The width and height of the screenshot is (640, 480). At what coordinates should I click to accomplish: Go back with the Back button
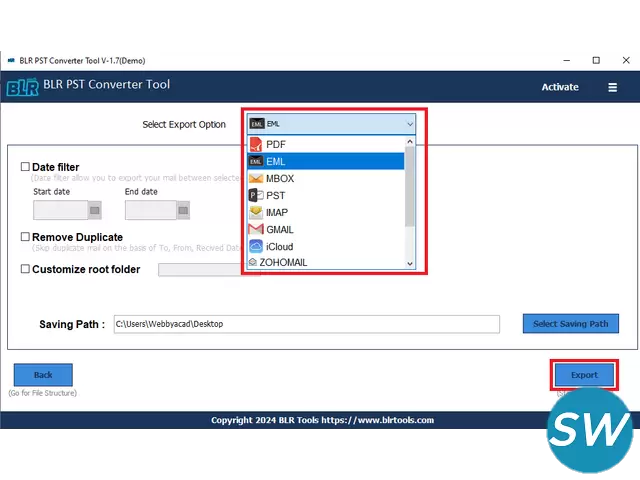coord(43,375)
